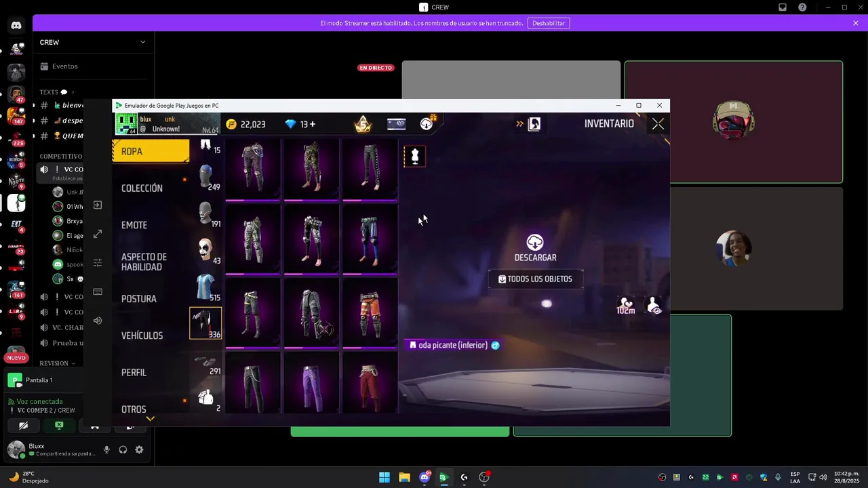Open the OTROS category
The image size is (868, 488).
pos(134,409)
